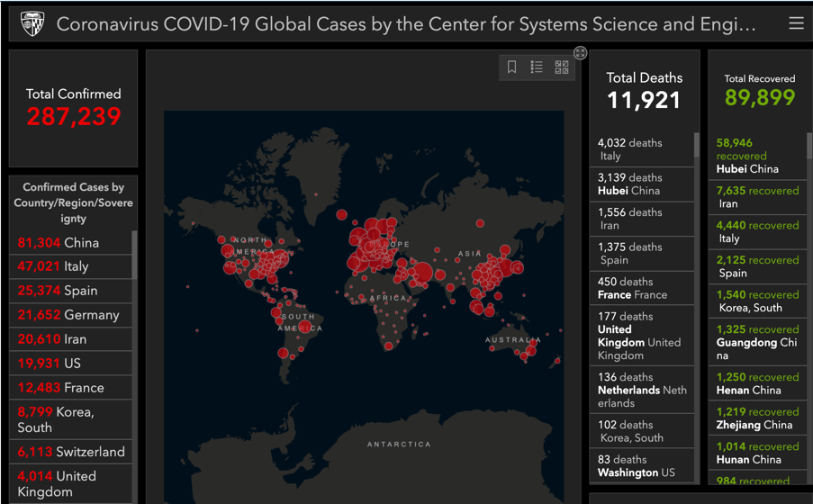813x504 pixels.
Task: Select 1,250 recovered Henan China entry
Action: coord(757,383)
